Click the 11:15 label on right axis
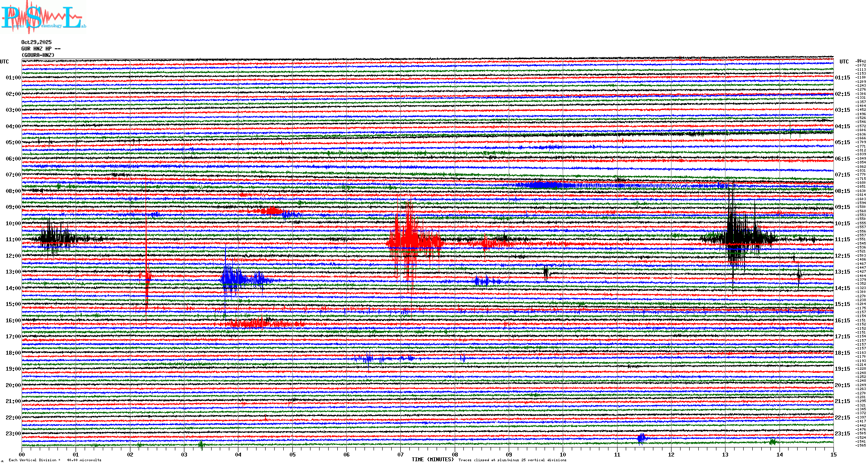Screen dimensions: 868x466 tap(842, 239)
